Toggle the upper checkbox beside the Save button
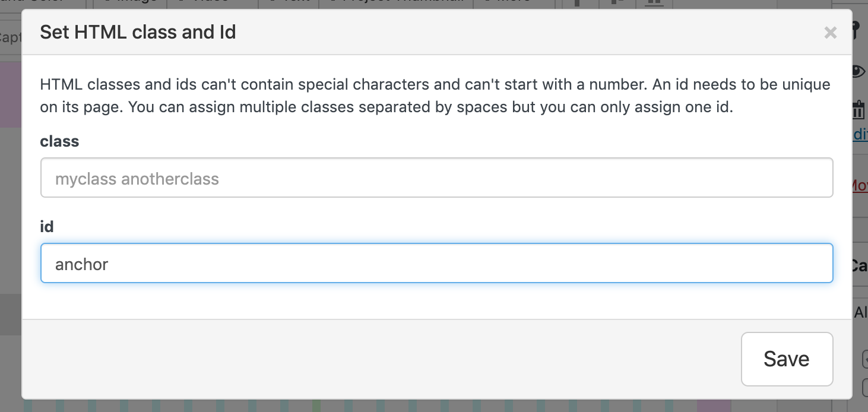The width and height of the screenshot is (868, 412). click(x=864, y=359)
